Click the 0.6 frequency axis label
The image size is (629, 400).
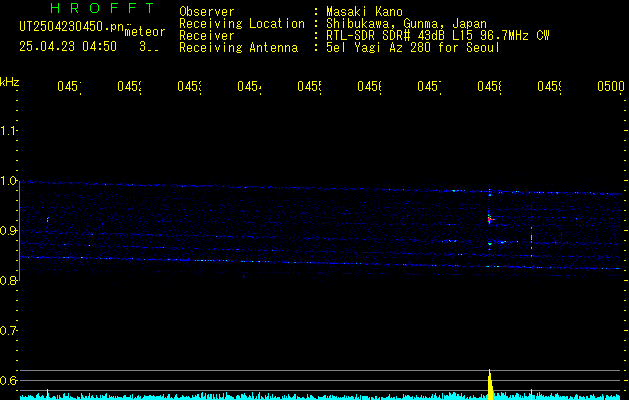click(8, 380)
